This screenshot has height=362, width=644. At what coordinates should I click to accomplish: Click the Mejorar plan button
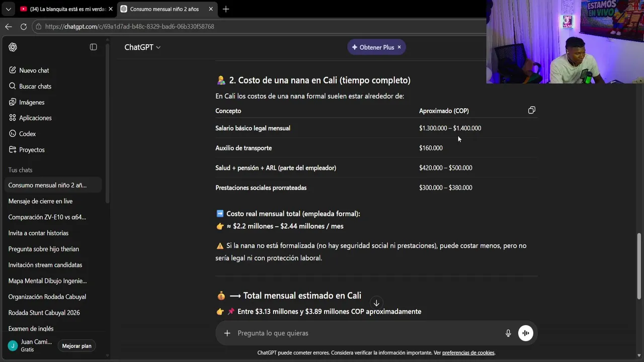[x=76, y=346]
